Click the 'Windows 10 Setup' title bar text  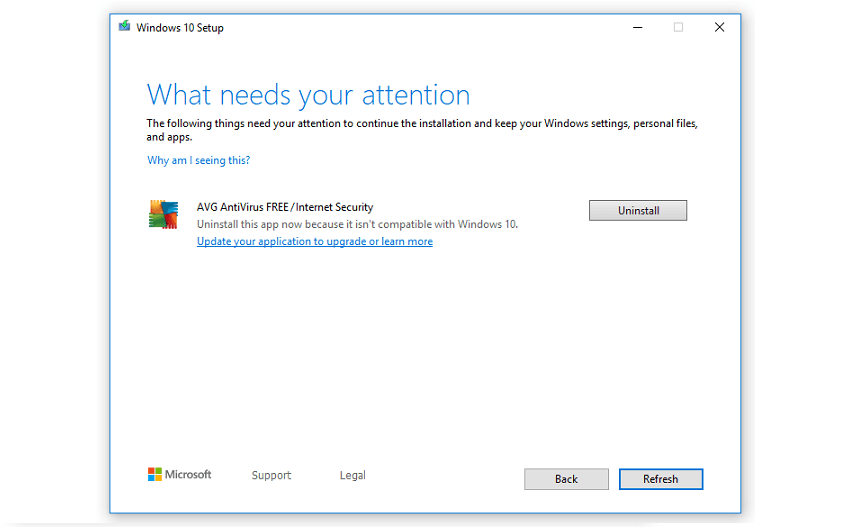coord(180,28)
